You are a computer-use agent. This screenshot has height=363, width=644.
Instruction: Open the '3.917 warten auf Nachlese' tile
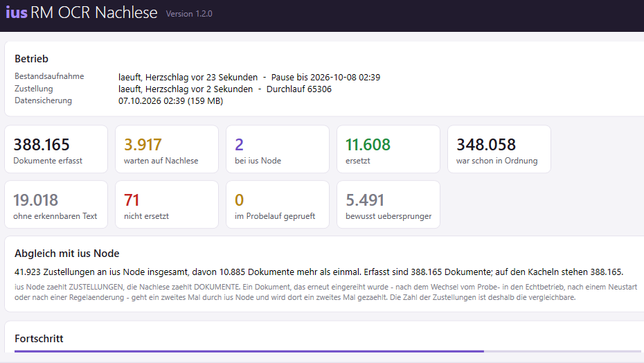coord(167,149)
